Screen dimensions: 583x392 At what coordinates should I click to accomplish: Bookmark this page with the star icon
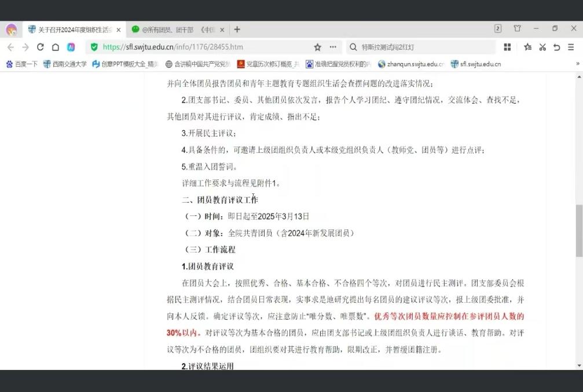317,47
